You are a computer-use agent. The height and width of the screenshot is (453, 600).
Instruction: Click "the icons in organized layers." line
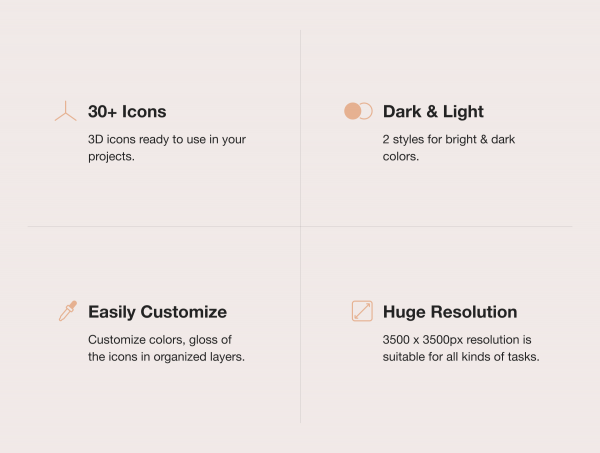click(x=166, y=357)
